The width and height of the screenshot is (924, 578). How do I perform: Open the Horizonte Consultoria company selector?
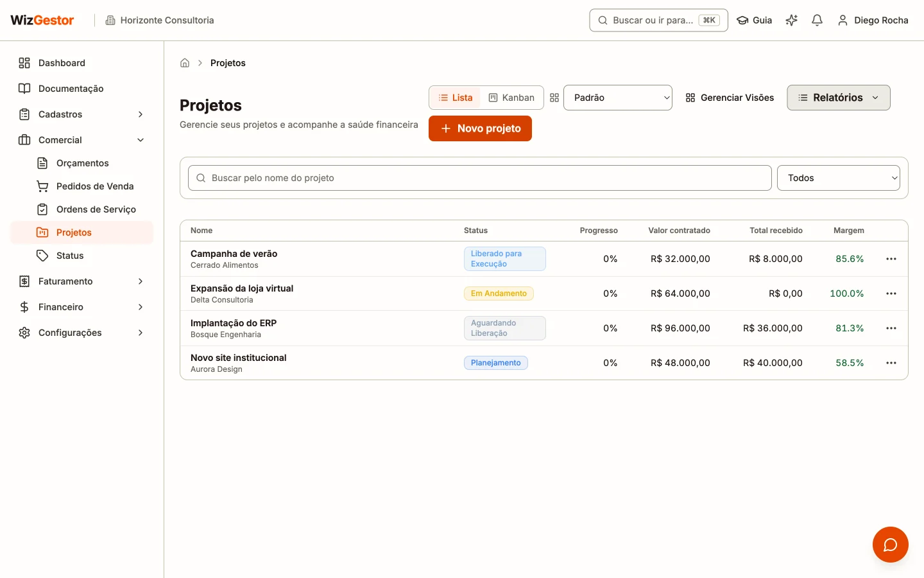pyautogui.click(x=160, y=20)
